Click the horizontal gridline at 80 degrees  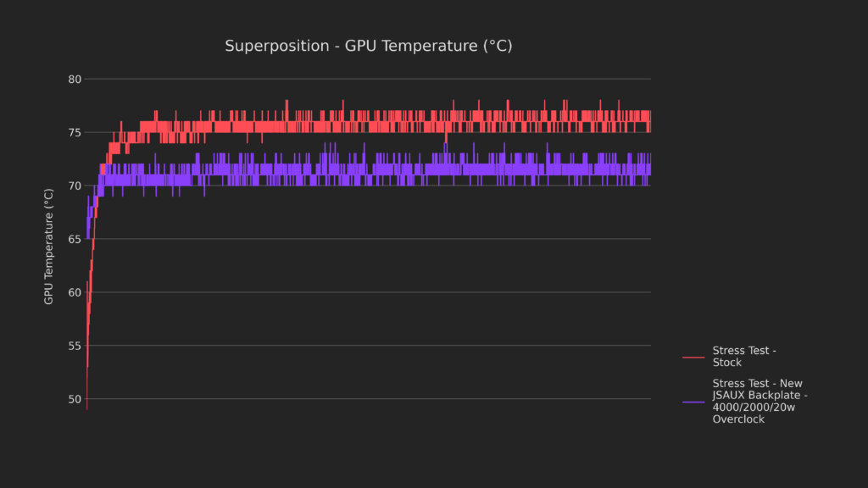point(381,80)
